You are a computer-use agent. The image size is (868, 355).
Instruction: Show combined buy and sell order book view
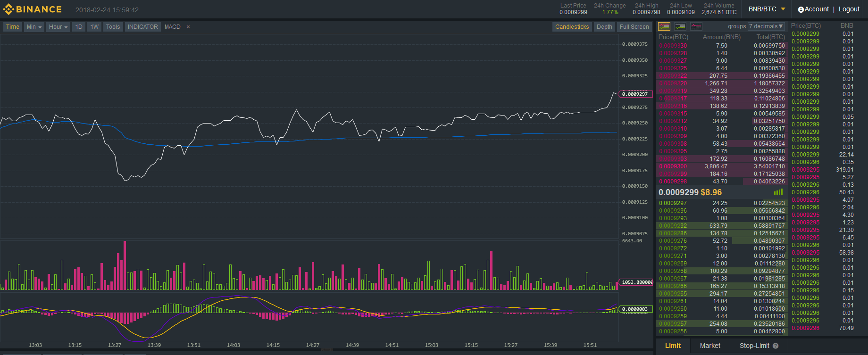[x=664, y=26]
